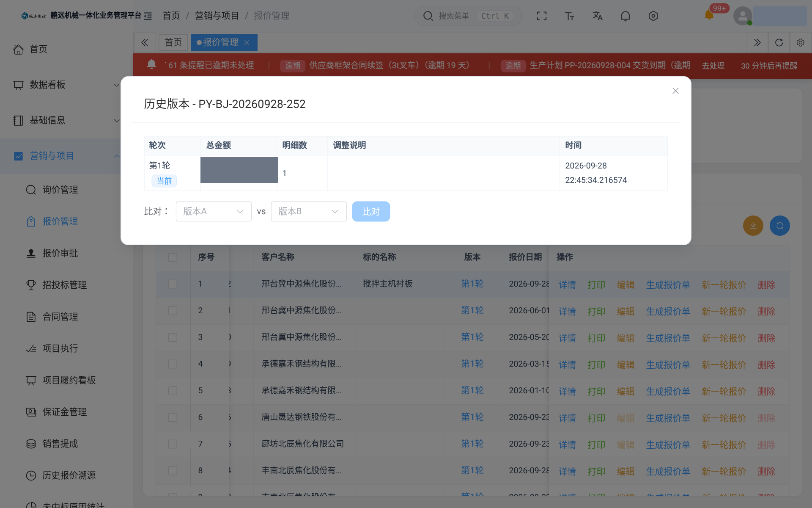
Task: Toggle fullscreen icon in header
Action: point(541,16)
